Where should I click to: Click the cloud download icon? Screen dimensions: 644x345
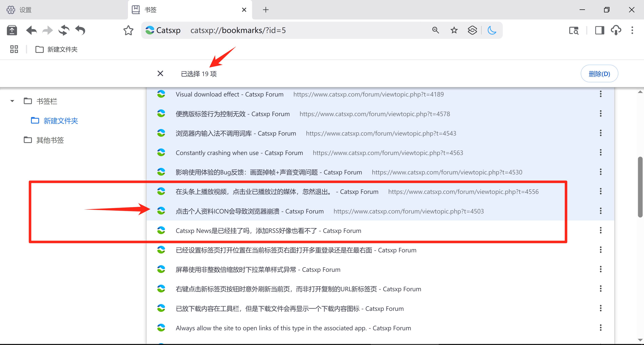[616, 30]
